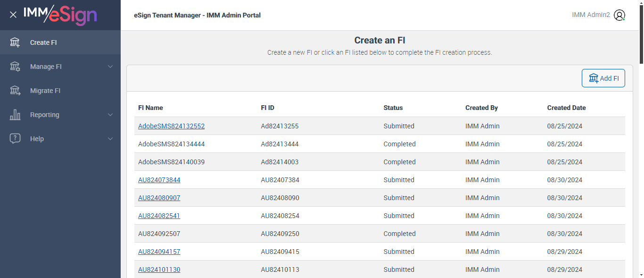Click Submitted status of AU824073844 row
Screen dimensions: 644x278
pos(399,180)
